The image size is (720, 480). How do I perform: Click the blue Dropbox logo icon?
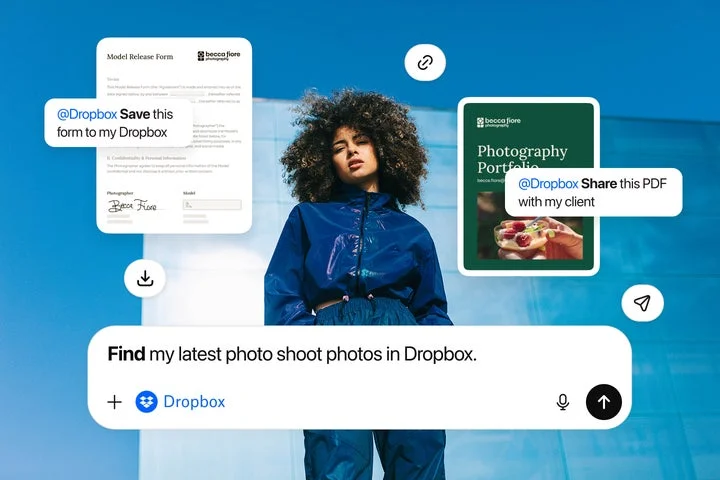(x=146, y=402)
